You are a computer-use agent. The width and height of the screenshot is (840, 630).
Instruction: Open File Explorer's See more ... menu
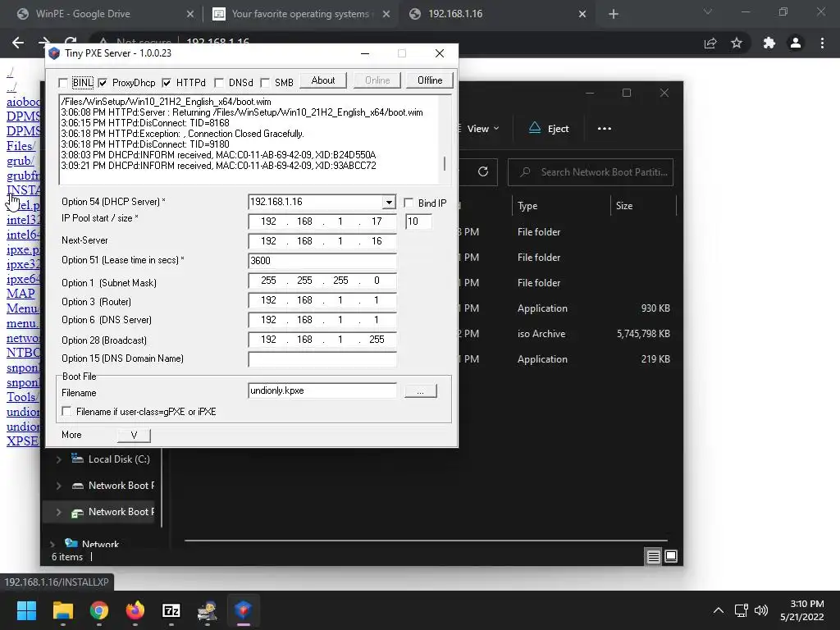tap(605, 129)
